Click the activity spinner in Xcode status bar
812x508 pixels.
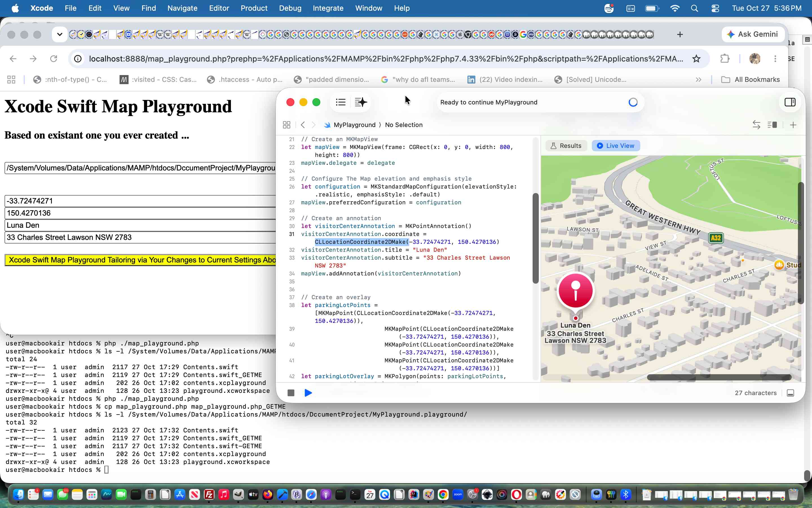pos(633,102)
